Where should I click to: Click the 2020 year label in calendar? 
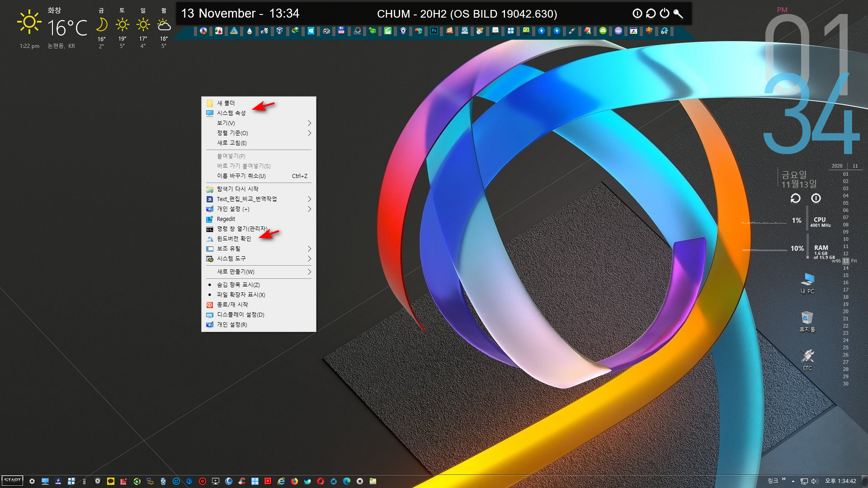[x=837, y=166]
